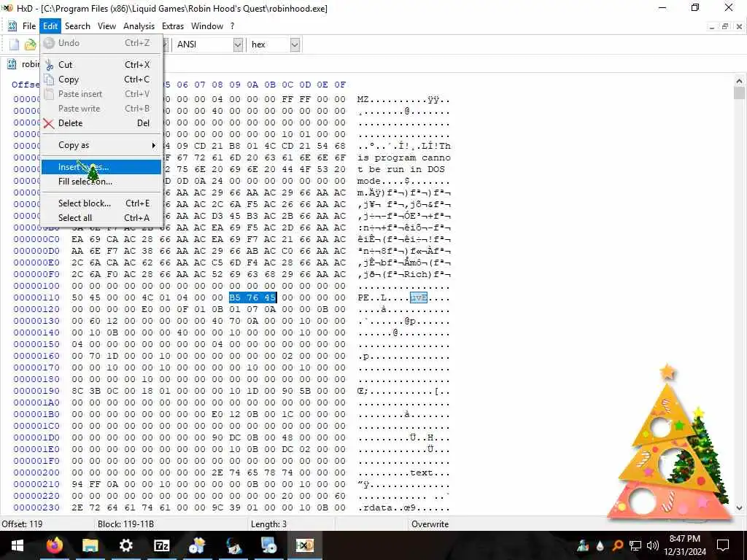
Task: Click the scissors icon beside Cut
Action: pos(49,65)
